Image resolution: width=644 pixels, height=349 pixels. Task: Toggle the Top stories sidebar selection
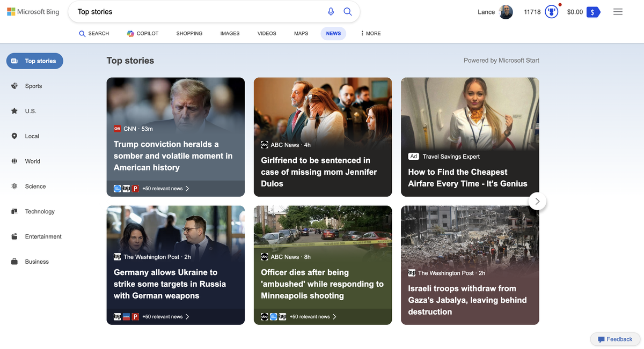[x=34, y=61]
